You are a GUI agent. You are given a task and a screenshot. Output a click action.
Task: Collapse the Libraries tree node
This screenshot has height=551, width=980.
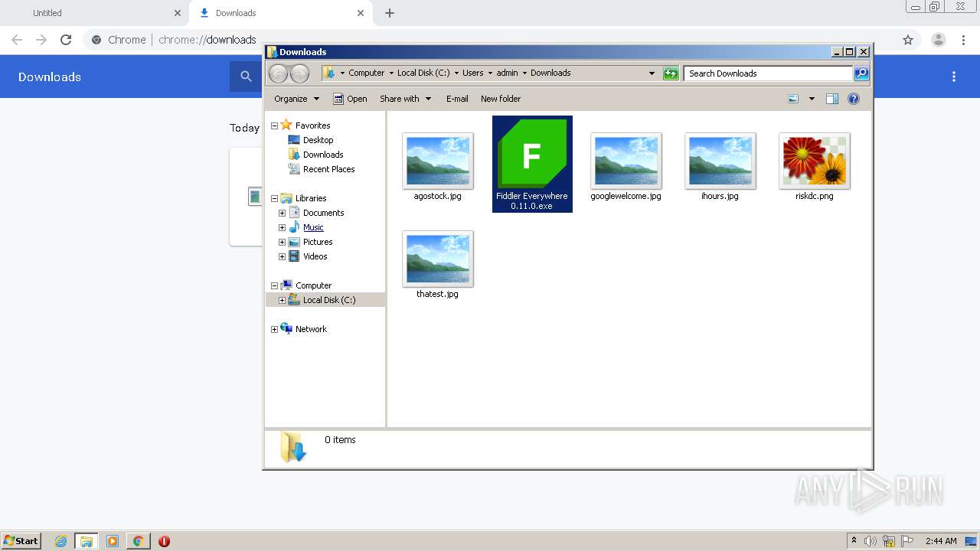click(x=274, y=198)
